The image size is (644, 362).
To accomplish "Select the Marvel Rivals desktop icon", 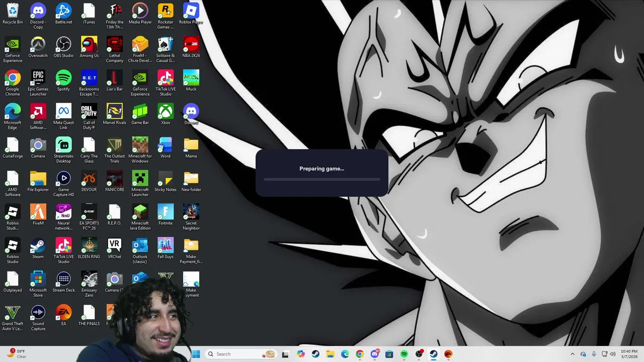I will 115,115.
